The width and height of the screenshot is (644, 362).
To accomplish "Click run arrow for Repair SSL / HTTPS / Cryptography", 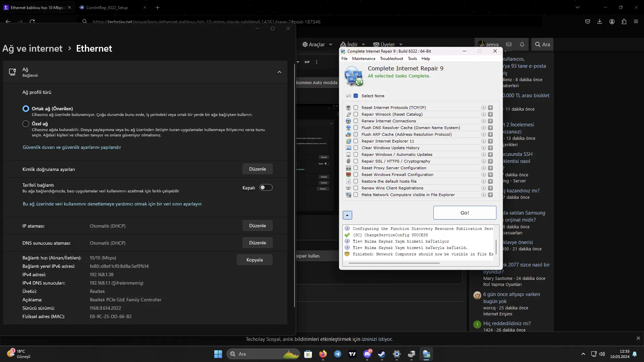I will point(490,161).
